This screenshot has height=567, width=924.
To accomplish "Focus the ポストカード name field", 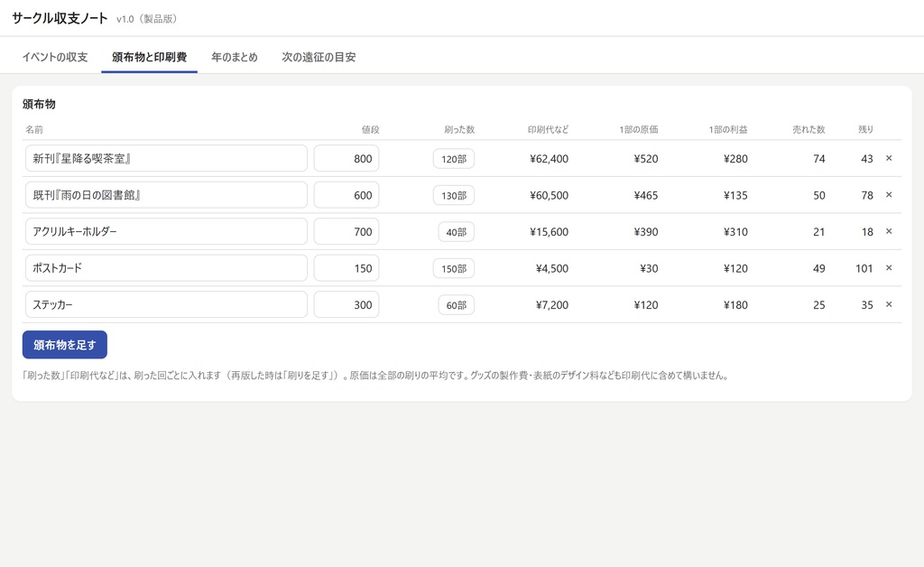I will coord(166,268).
